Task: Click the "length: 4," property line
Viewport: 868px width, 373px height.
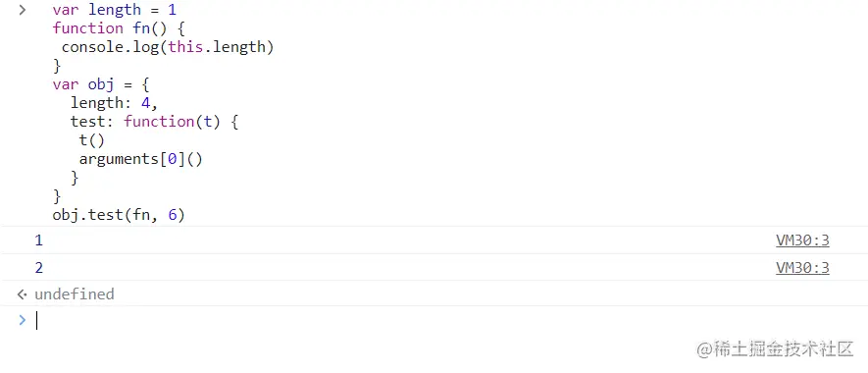Action: point(114,103)
